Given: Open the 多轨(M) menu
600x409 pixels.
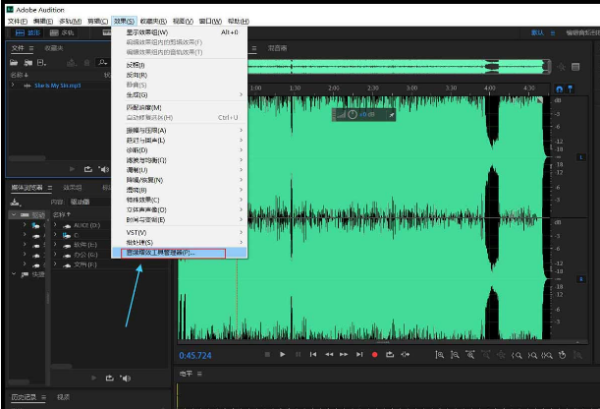Looking at the screenshot, I should (70, 21).
